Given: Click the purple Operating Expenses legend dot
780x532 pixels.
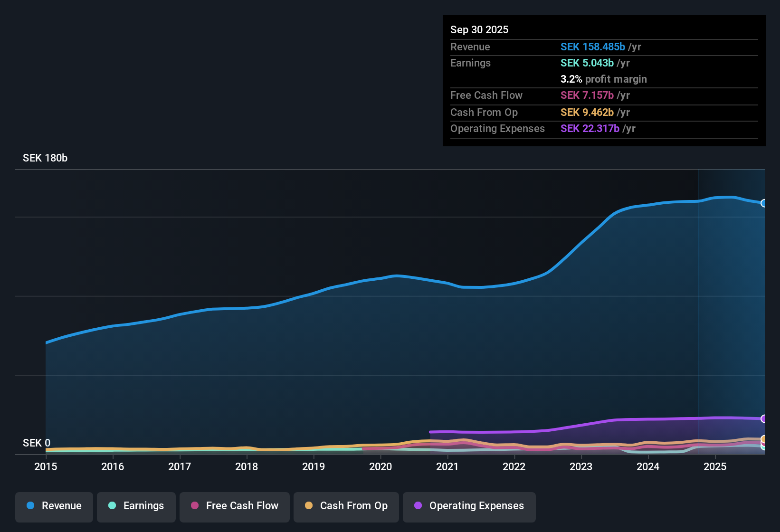Looking at the screenshot, I should point(418,506).
